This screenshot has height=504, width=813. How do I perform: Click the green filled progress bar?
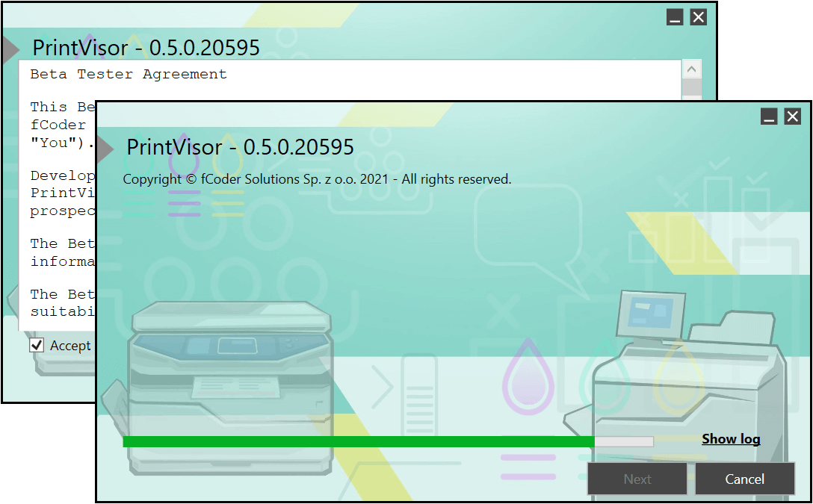pos(359,442)
